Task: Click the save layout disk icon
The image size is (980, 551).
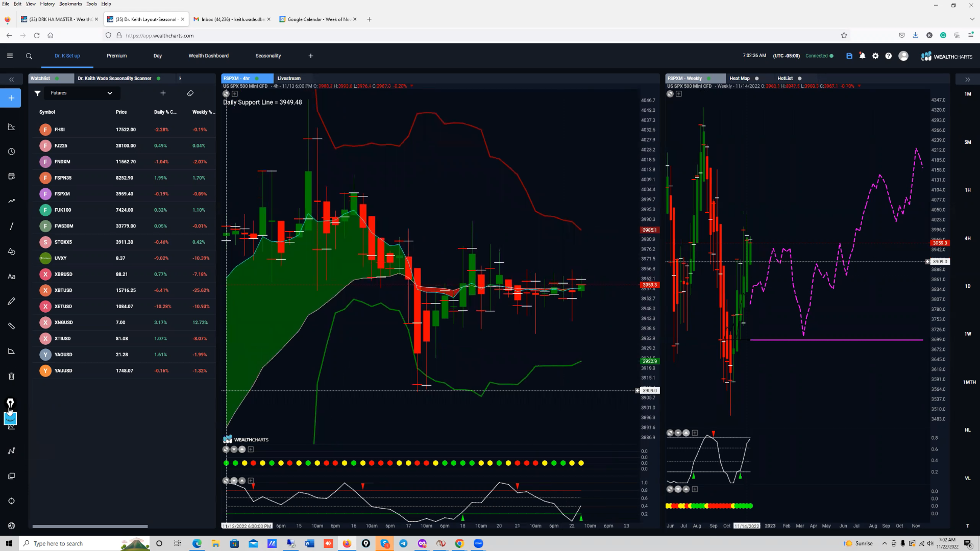Action: pyautogui.click(x=849, y=56)
